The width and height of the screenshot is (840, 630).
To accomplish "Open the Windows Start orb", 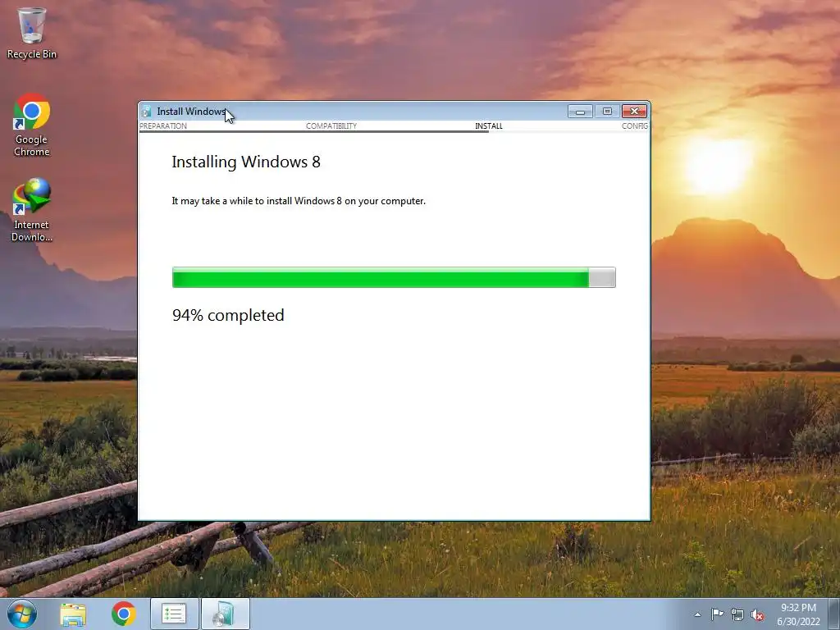I will click(x=22, y=614).
